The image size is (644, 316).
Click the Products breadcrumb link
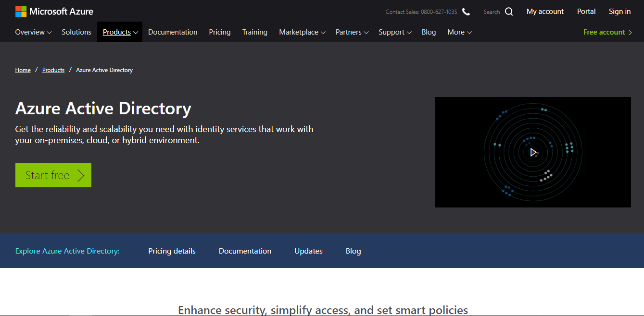pyautogui.click(x=53, y=70)
